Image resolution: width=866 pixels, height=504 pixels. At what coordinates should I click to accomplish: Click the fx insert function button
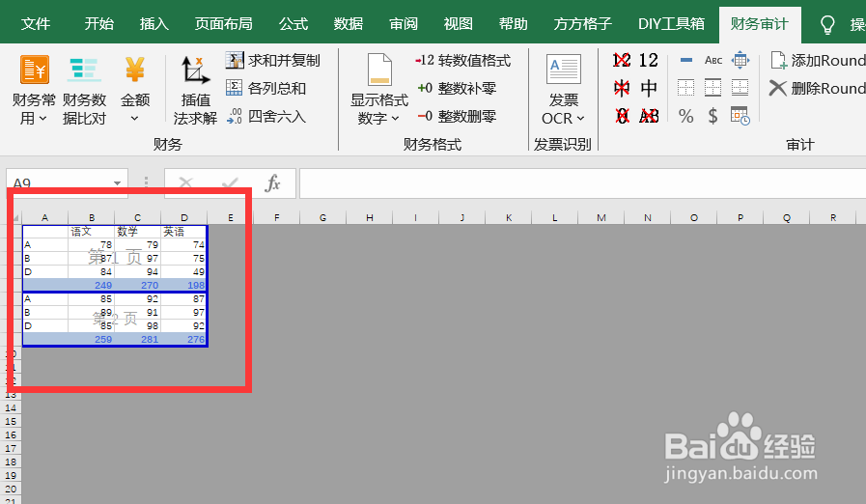[x=273, y=182]
